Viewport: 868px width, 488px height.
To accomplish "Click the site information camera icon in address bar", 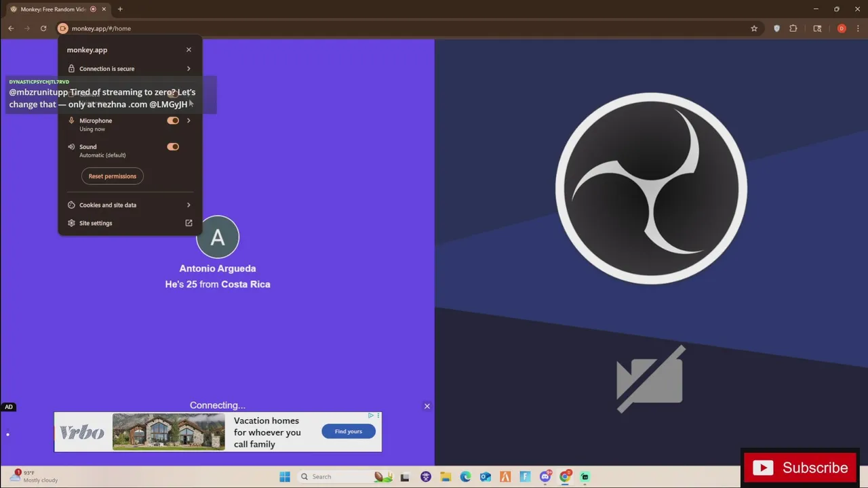I will pyautogui.click(x=63, y=28).
